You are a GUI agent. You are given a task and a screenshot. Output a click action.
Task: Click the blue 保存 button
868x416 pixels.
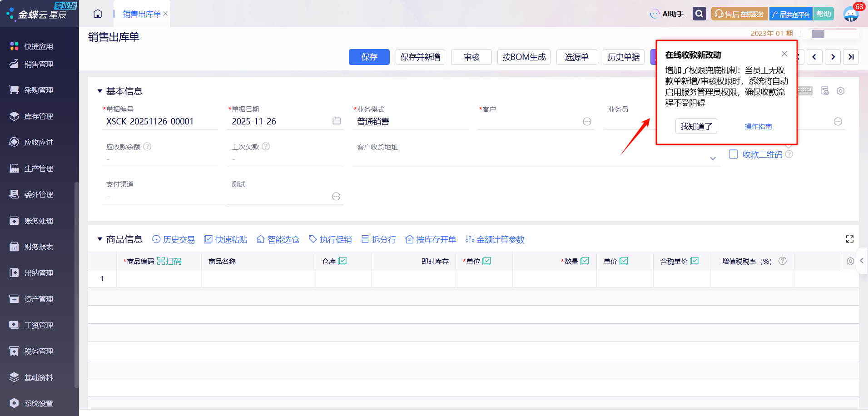coord(369,57)
